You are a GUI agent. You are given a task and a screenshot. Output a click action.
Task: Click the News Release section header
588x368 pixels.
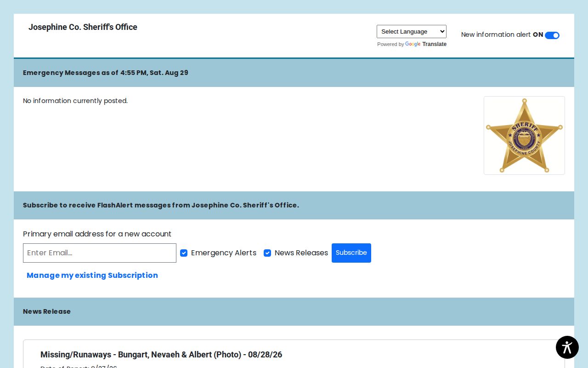coord(47,311)
